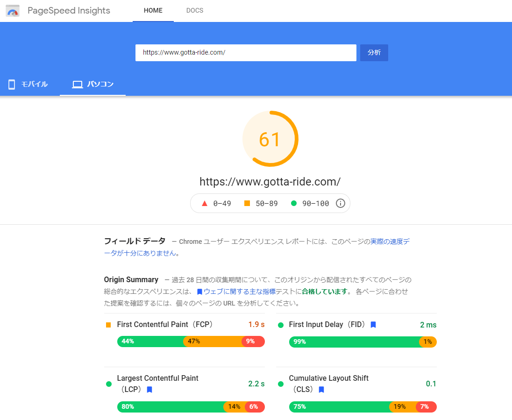Click bookmark icon before ウェブに関する主な指標

coord(200,292)
